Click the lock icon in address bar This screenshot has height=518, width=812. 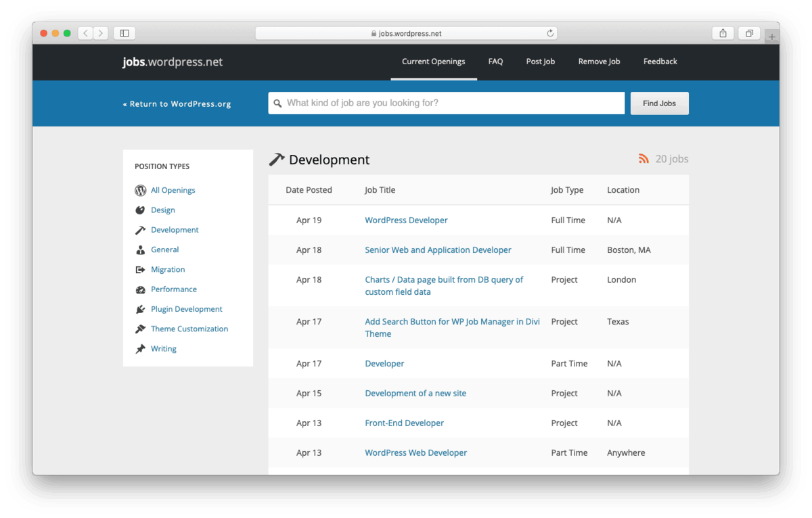(374, 34)
